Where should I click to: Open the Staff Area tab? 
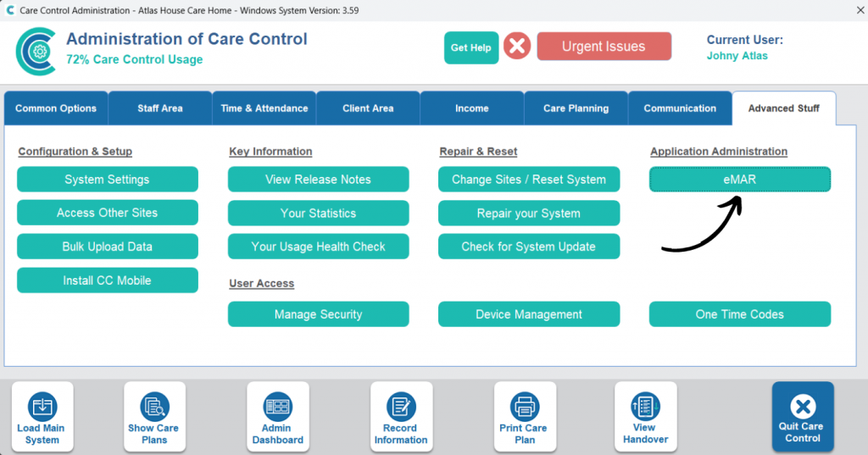tap(160, 108)
